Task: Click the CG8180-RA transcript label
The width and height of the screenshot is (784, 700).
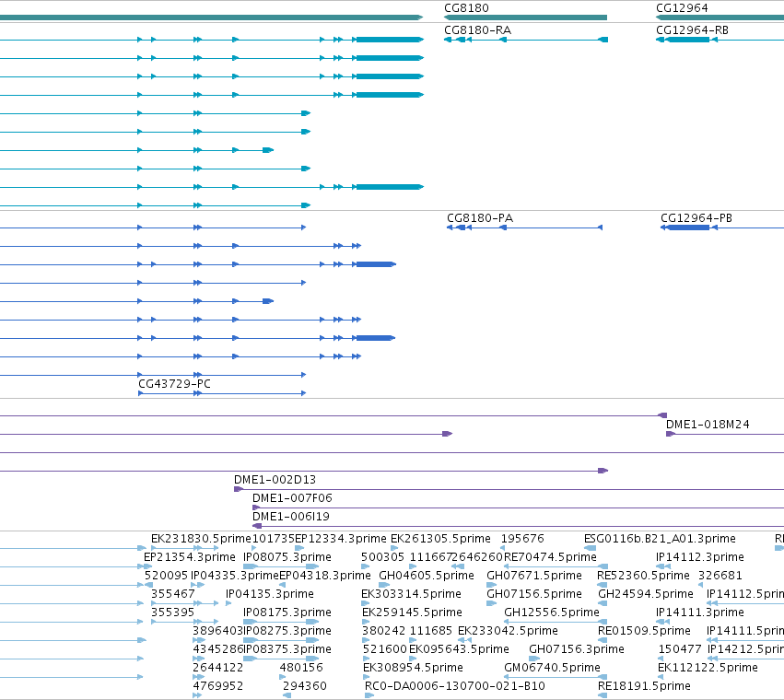Action: click(477, 30)
